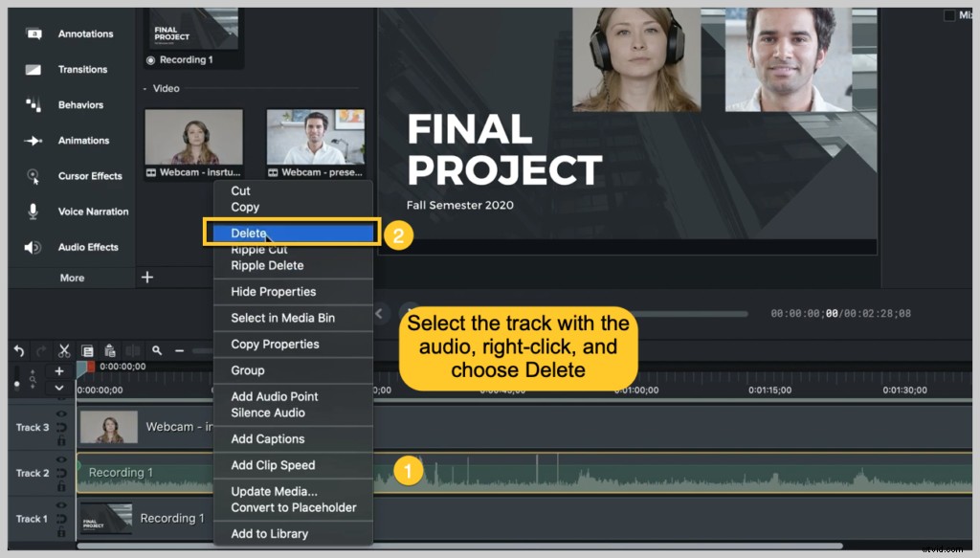
Task: Hide Track 3 using its eye toggle
Action: pyautogui.click(x=62, y=413)
